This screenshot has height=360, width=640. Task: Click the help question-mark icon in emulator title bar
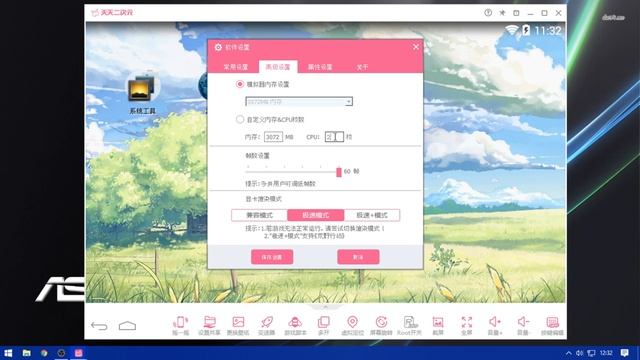488,13
